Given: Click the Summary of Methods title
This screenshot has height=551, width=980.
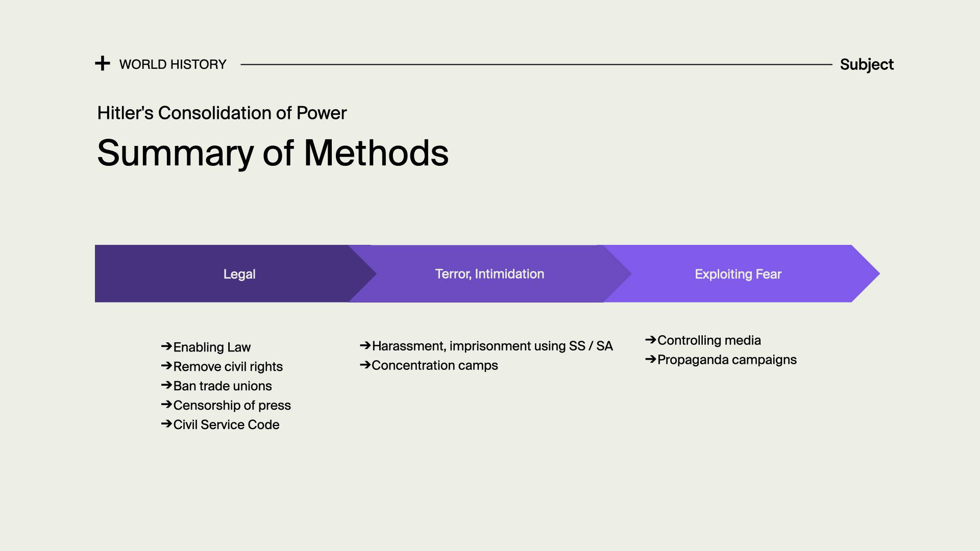Looking at the screenshot, I should pyautogui.click(x=273, y=153).
